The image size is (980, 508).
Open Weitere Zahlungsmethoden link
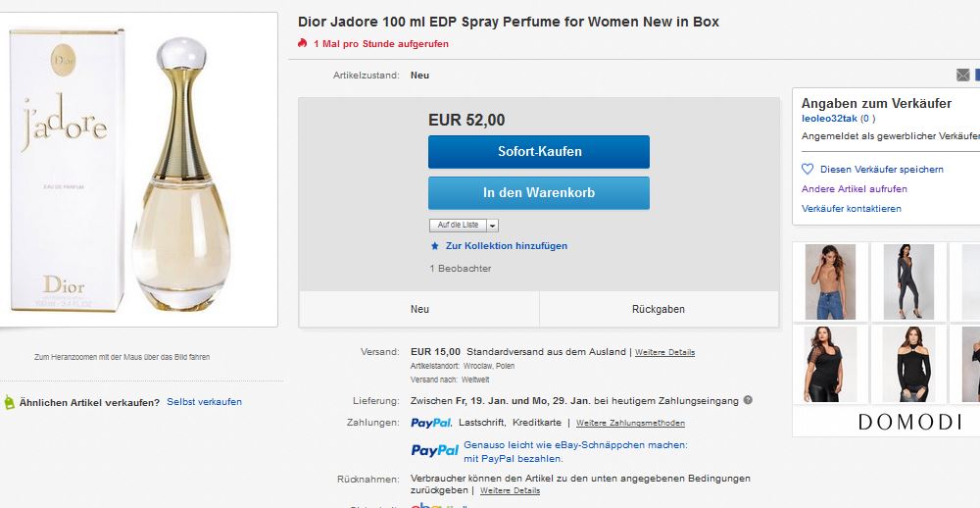[630, 423]
